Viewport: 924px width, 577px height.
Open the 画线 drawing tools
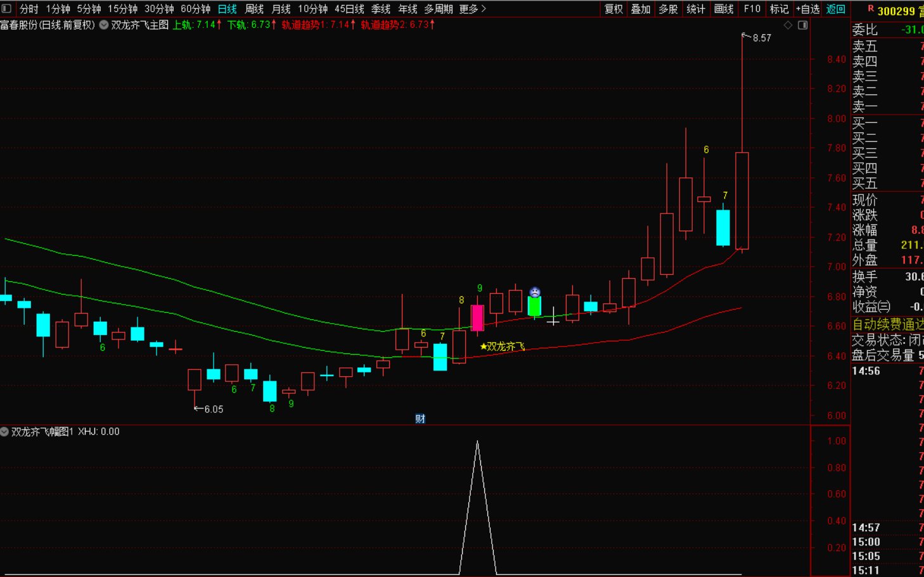coord(723,9)
